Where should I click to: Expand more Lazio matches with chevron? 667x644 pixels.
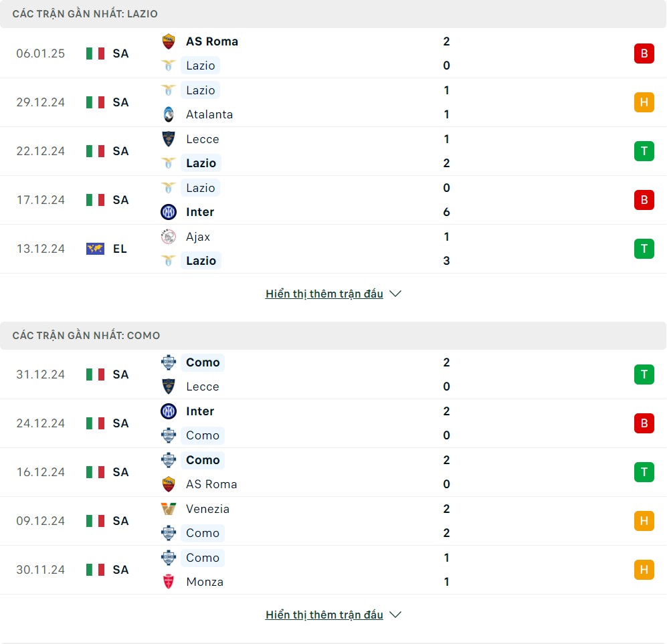tap(395, 294)
